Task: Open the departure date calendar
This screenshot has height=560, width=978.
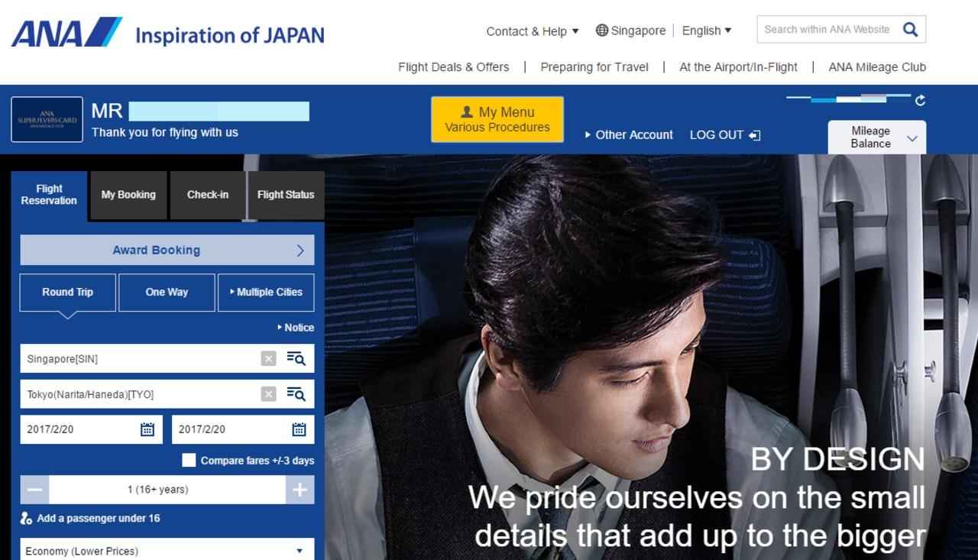Action: [x=147, y=429]
